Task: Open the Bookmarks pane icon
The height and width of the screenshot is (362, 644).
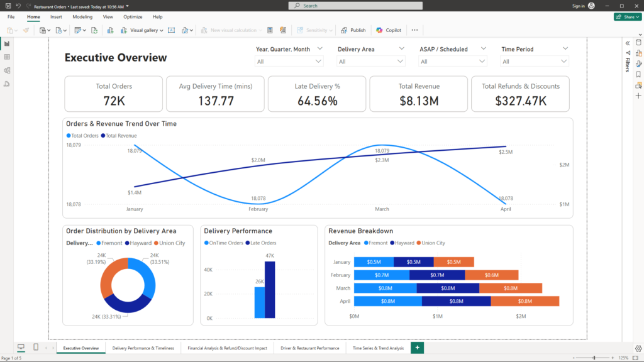Action: tap(638, 74)
